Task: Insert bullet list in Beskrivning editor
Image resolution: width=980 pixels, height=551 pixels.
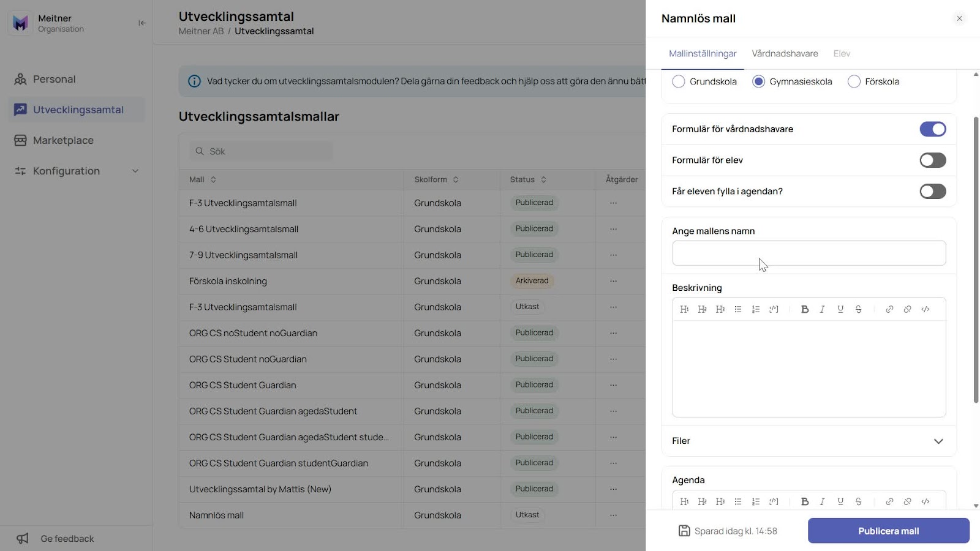Action: click(x=738, y=309)
